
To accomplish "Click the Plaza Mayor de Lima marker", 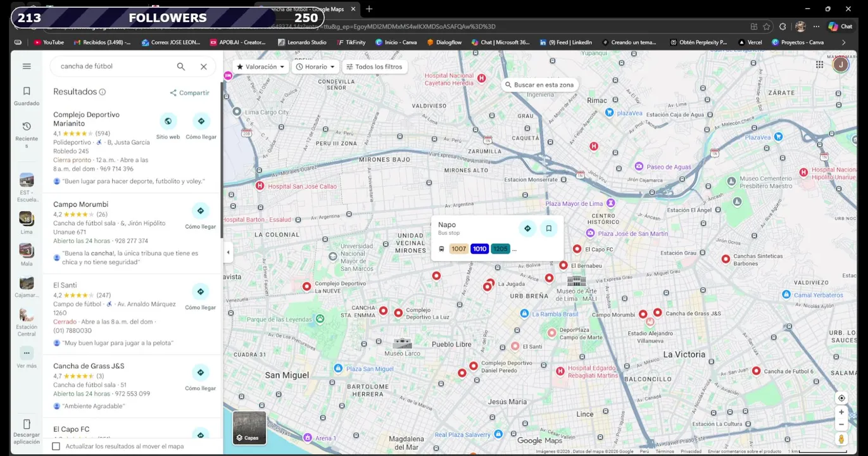I will point(611,203).
